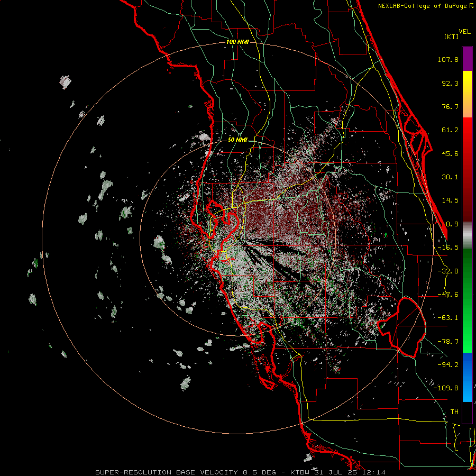Click the green segment of the velocity color bar
The height and width of the screenshot is (476, 476).
click(467, 300)
